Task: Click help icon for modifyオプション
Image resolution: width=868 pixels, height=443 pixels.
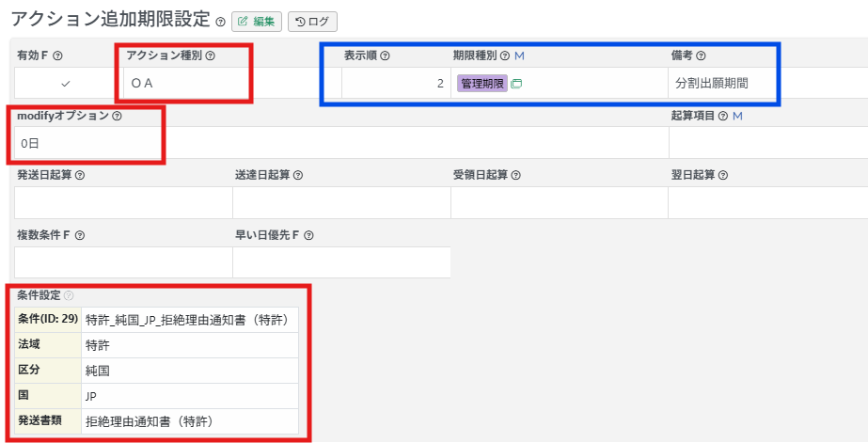Action: 117,117
